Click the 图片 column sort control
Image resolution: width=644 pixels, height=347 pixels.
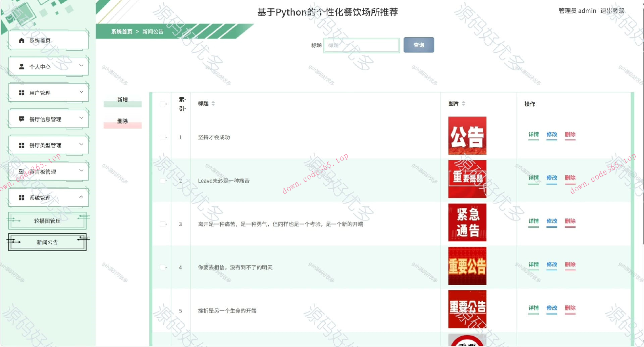(x=464, y=103)
